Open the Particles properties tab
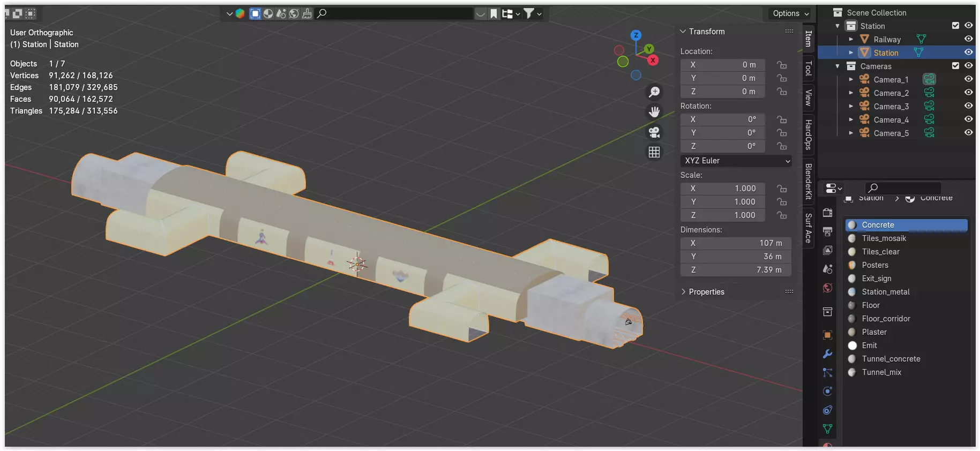Screen dimensions: 980x451 point(827,373)
